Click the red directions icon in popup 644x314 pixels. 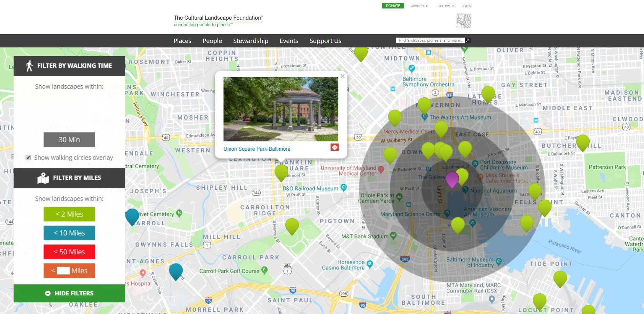coord(334,147)
